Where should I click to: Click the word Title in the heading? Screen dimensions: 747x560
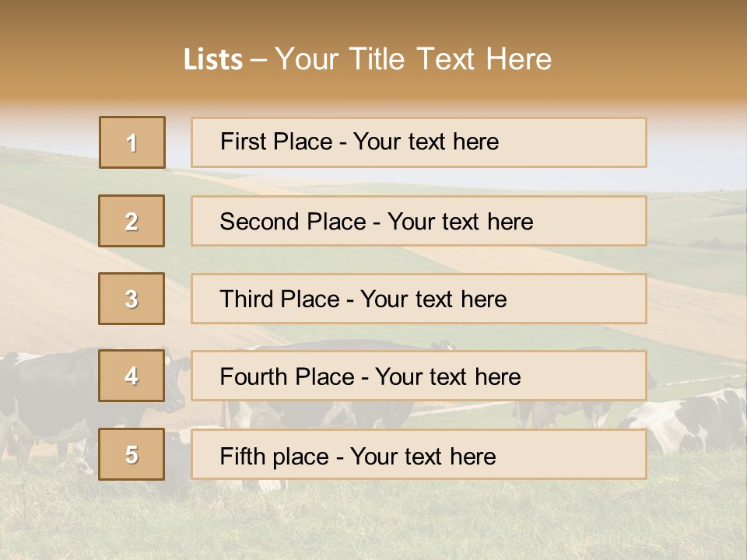click(378, 60)
